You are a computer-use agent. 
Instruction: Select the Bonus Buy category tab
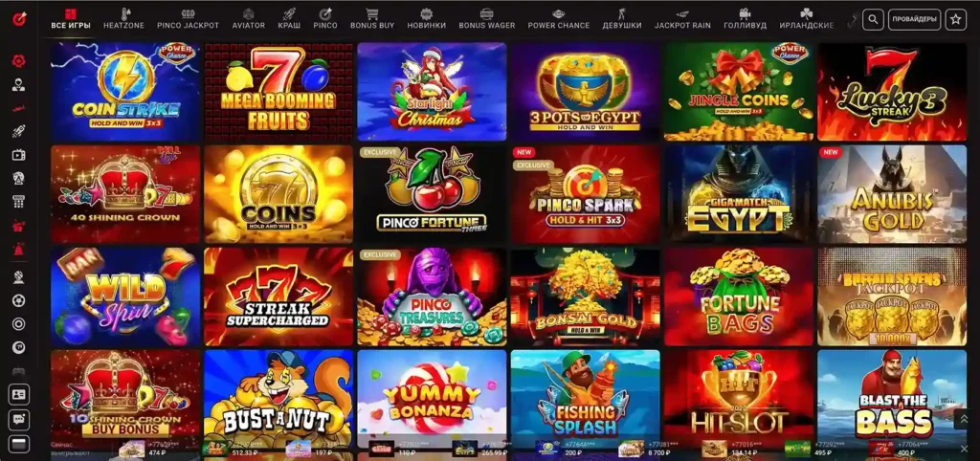[x=372, y=19]
